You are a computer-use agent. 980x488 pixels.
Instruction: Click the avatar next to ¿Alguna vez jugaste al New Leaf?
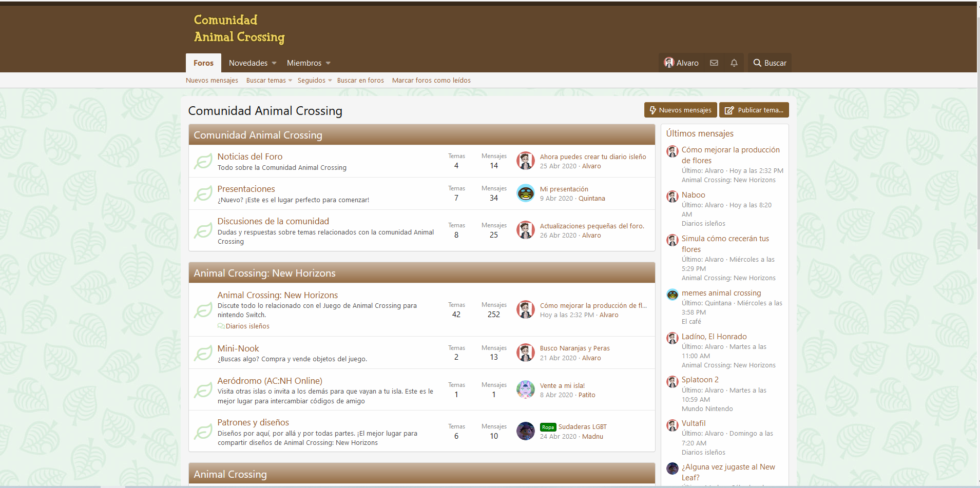click(672, 468)
